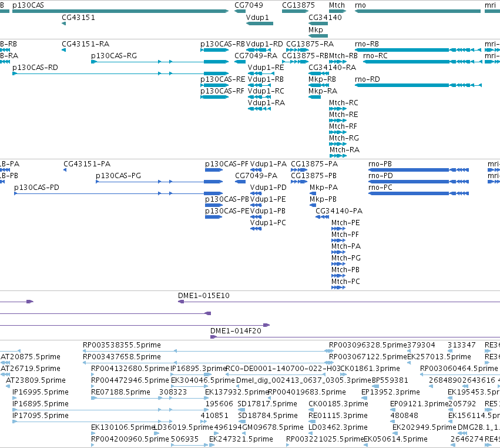The height and width of the screenshot is (448, 500).
Task: Click transcript CG13875-RA
Action: click(310, 44)
